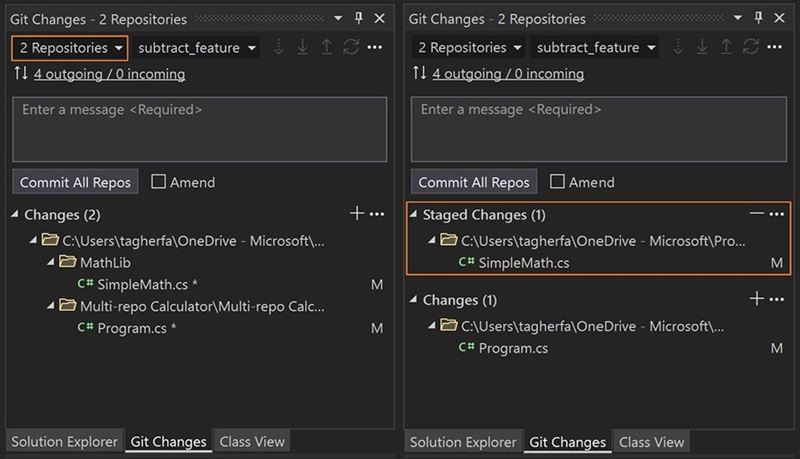Open the subtract_feature branch dropdown in right panel
The height and width of the screenshot is (459, 800).
pyautogui.click(x=595, y=48)
